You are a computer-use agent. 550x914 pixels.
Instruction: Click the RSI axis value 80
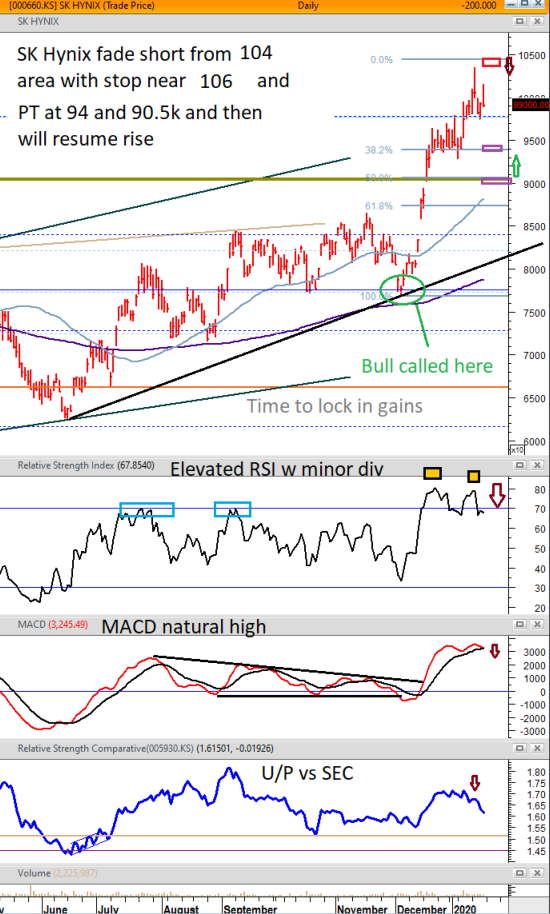click(x=540, y=490)
